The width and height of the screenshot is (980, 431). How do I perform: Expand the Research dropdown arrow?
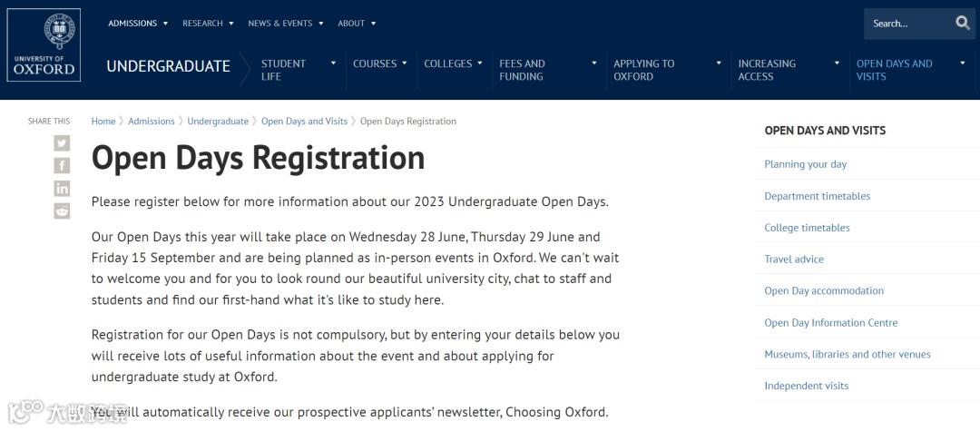[x=231, y=24]
